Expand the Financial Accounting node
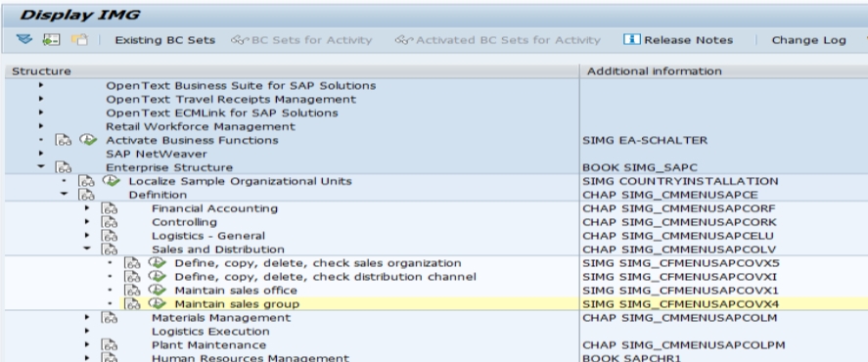 (x=87, y=208)
